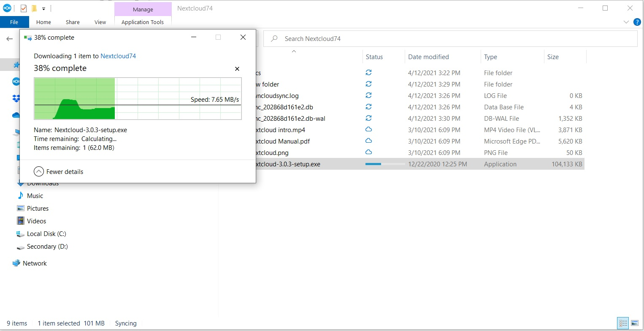Open Videos in the navigation pane

click(x=36, y=221)
